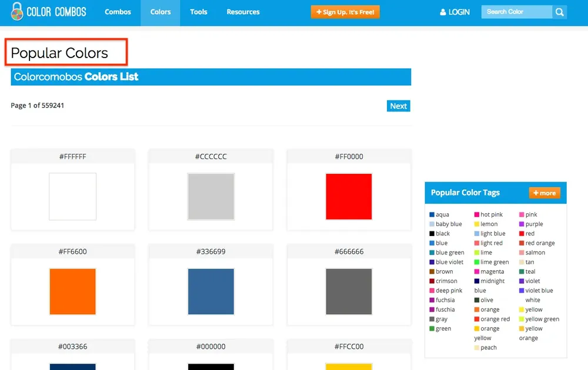This screenshot has width=588, height=370.
Task: Open the blue green color tag
Action: 450,253
